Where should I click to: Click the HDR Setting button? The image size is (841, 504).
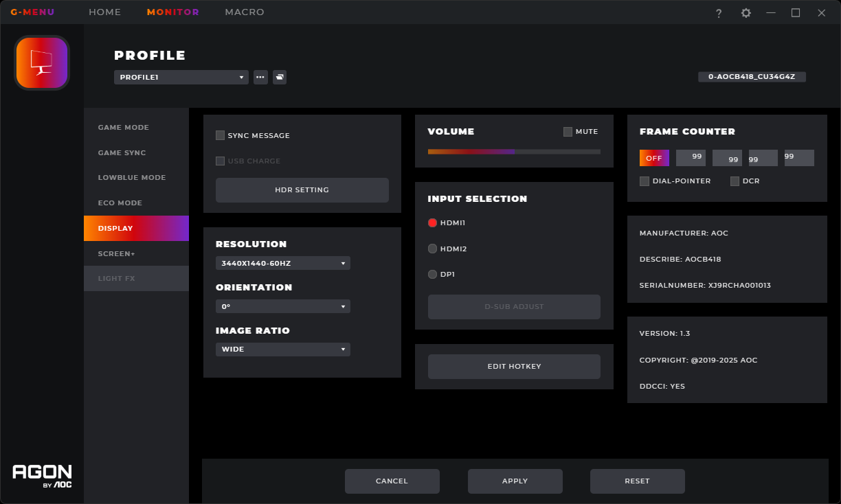coord(302,190)
